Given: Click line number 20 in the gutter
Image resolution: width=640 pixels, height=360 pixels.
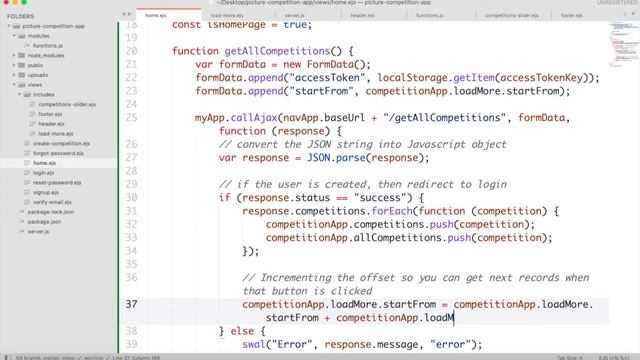Looking at the screenshot, I should tap(131, 51).
